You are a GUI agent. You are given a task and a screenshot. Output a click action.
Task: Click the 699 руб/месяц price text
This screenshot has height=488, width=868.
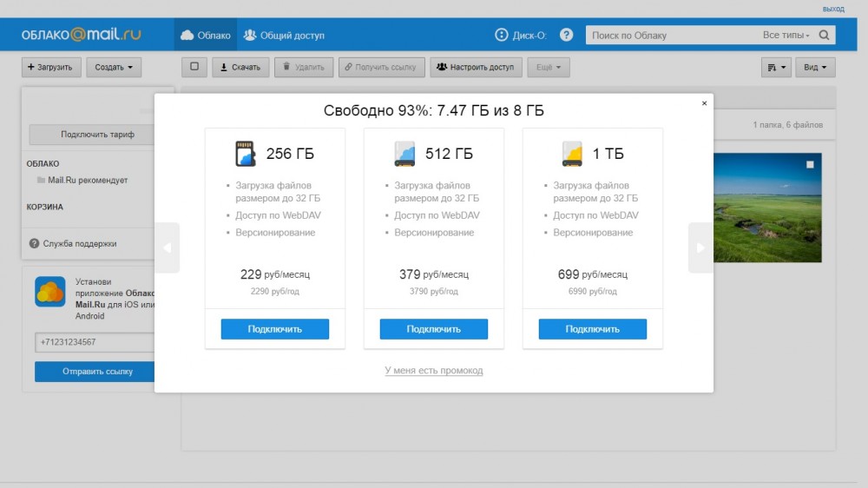(592, 274)
